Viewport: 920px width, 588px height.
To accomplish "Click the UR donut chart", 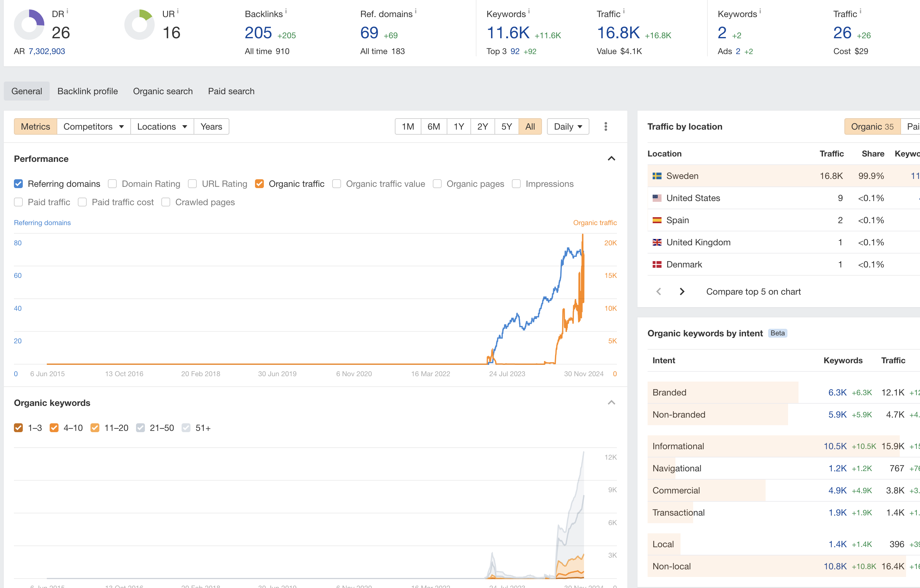I will [x=140, y=25].
